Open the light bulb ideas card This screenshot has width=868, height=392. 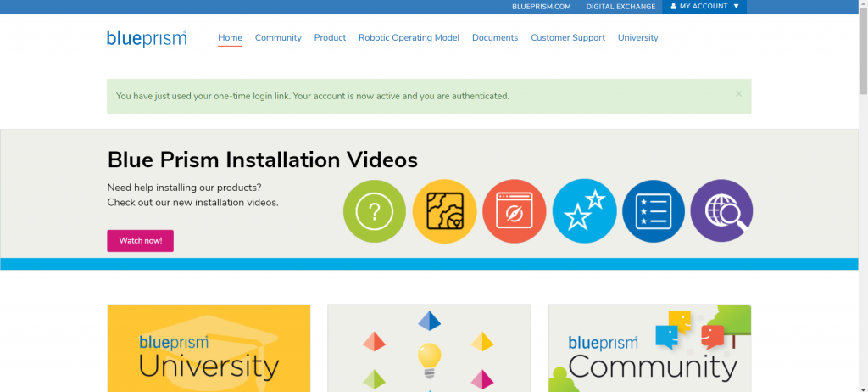[x=429, y=348]
